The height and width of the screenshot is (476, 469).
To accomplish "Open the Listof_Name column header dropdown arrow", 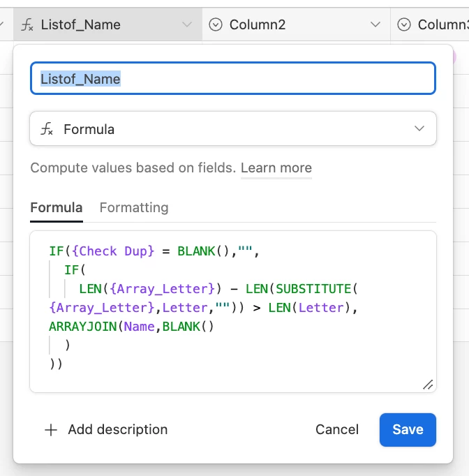I will [x=187, y=24].
